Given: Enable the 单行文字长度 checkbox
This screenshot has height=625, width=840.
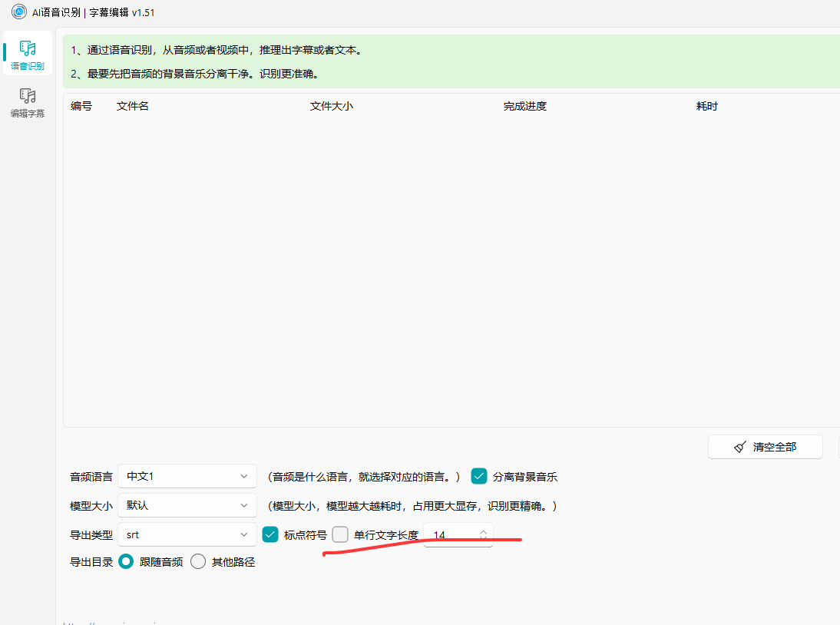Looking at the screenshot, I should 340,534.
